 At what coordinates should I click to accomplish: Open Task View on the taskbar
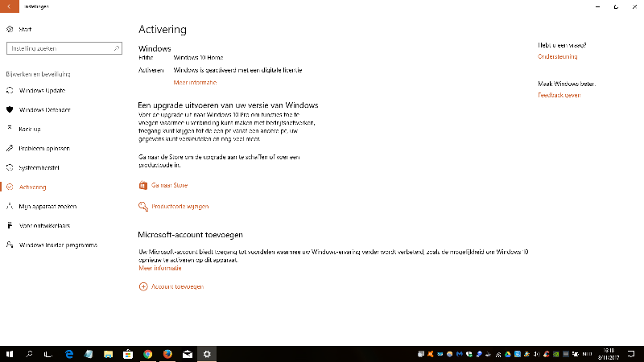coord(48,354)
